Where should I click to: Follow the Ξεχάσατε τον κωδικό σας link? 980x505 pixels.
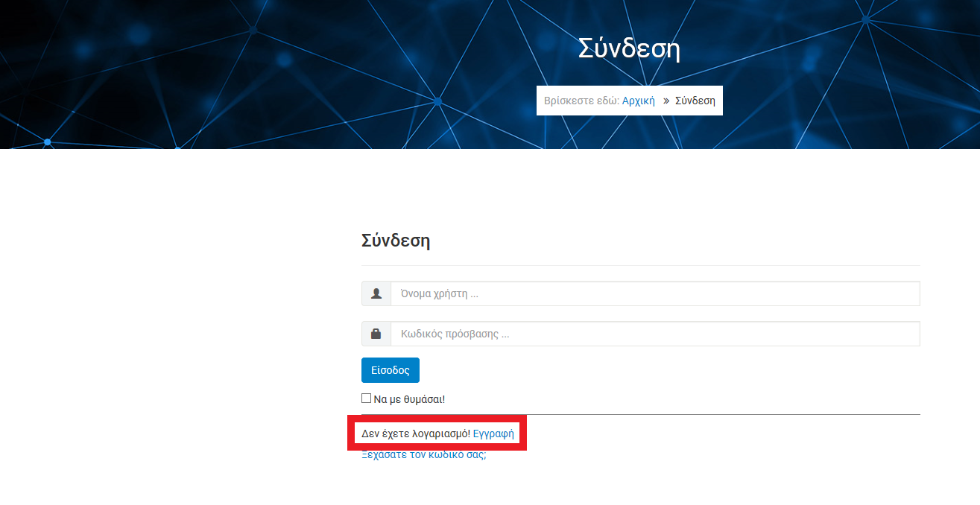(x=423, y=455)
